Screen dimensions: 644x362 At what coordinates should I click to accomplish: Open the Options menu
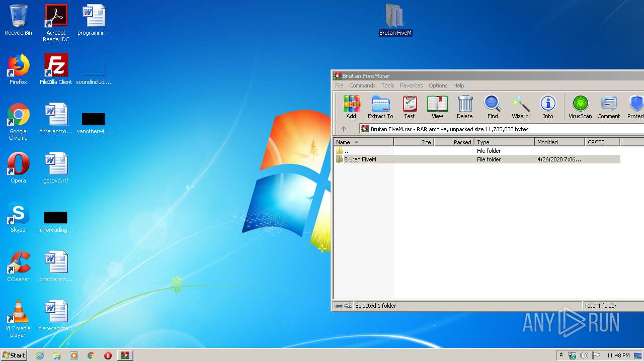438,85
